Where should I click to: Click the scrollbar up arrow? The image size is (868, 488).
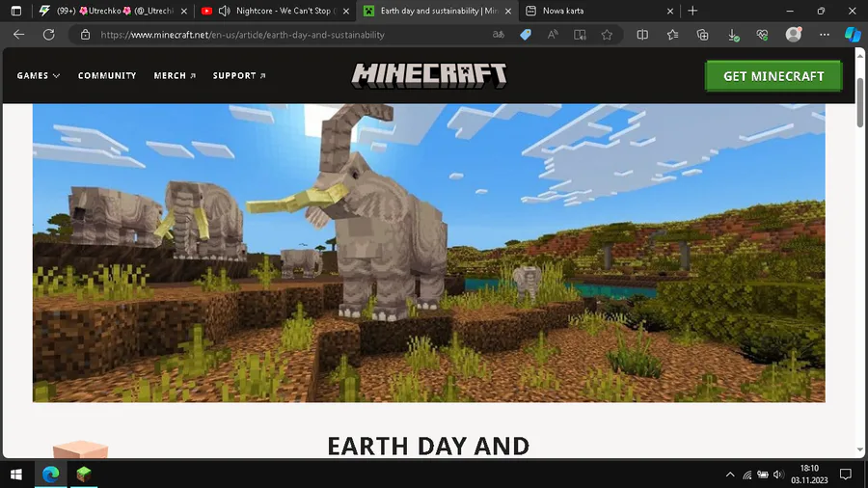(x=859, y=55)
